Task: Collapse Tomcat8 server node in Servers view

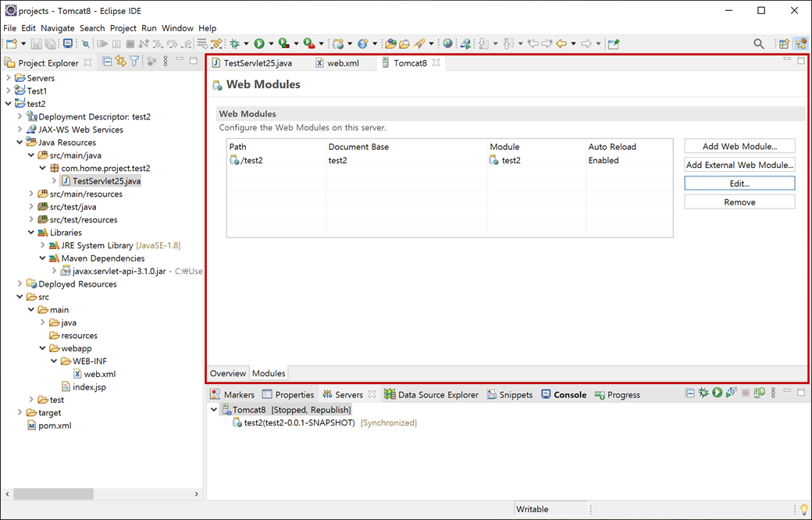Action: 213,410
